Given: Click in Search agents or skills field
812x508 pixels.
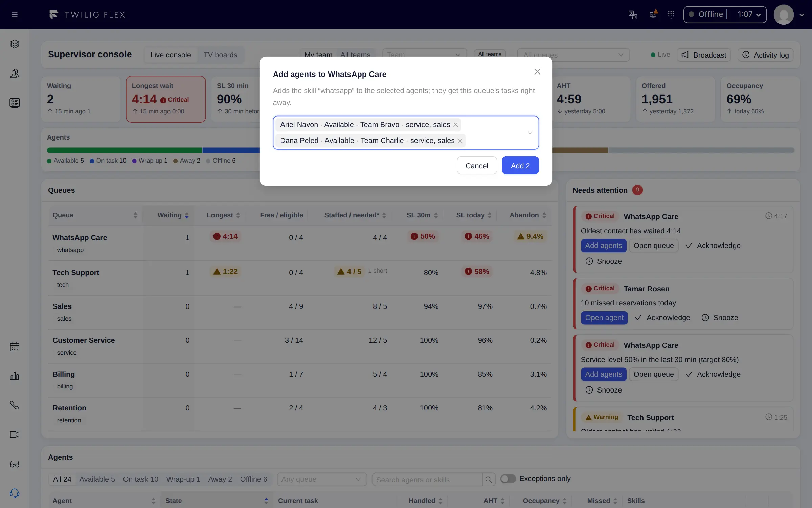Looking at the screenshot, I should tap(427, 480).
